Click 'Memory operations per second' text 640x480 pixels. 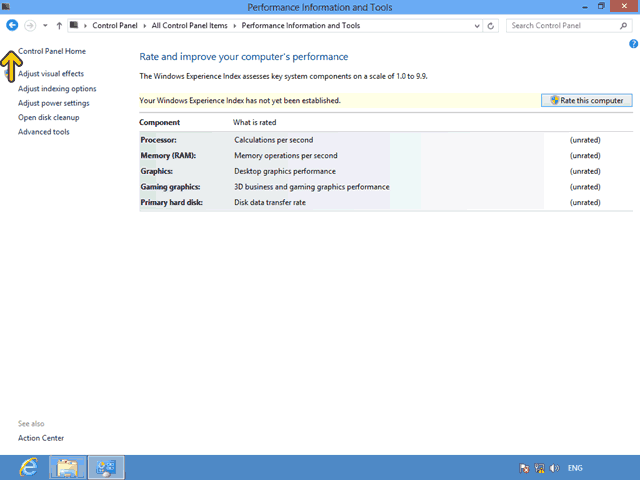click(x=286, y=156)
